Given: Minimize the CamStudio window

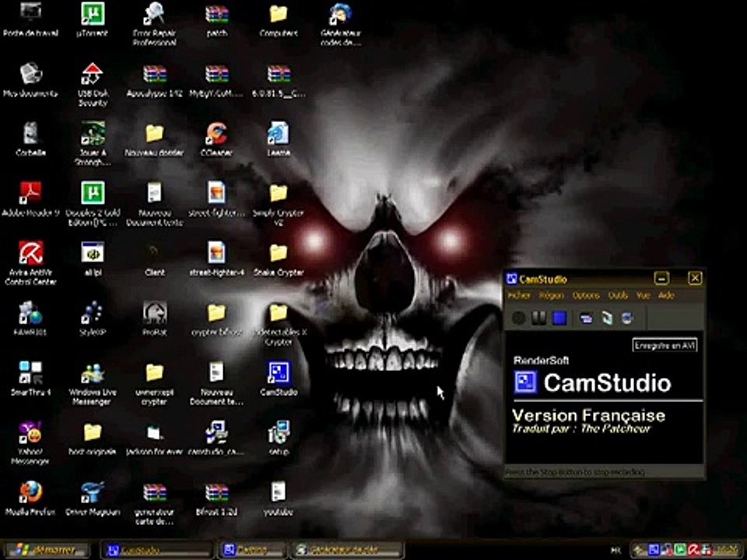Looking at the screenshot, I should click(661, 278).
